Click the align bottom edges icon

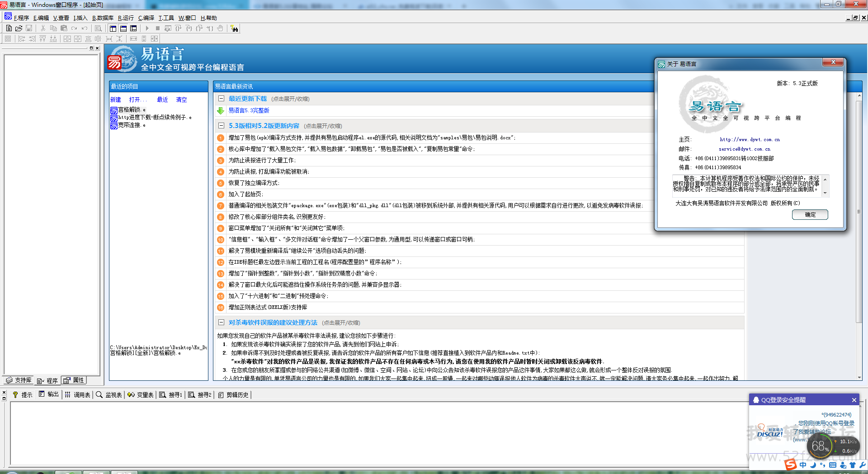[53, 39]
